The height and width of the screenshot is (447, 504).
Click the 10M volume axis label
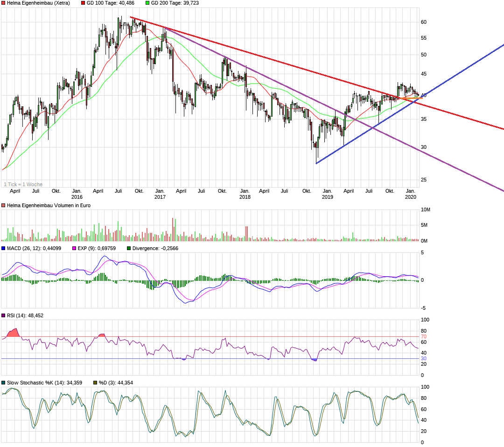coord(426,210)
